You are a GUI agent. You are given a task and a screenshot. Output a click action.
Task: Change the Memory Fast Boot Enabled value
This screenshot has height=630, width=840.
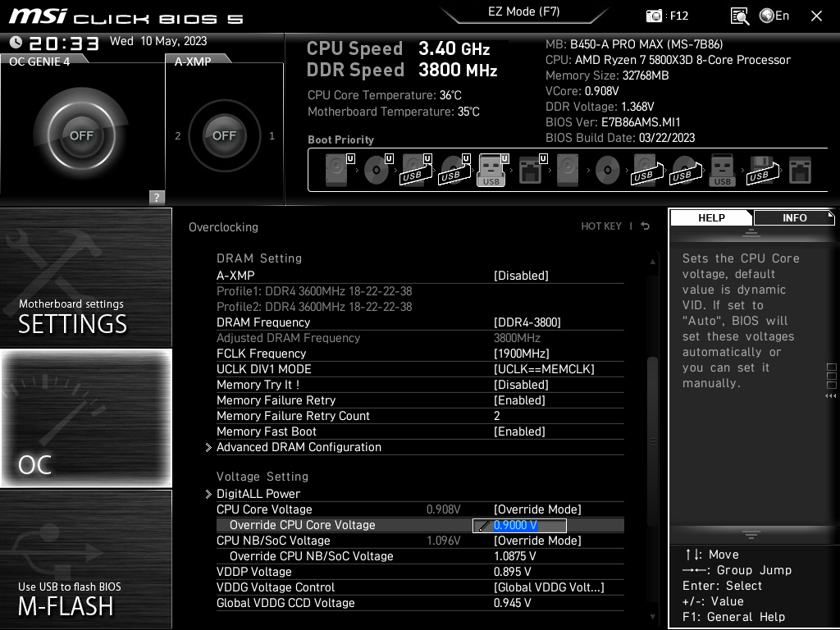pos(519,431)
